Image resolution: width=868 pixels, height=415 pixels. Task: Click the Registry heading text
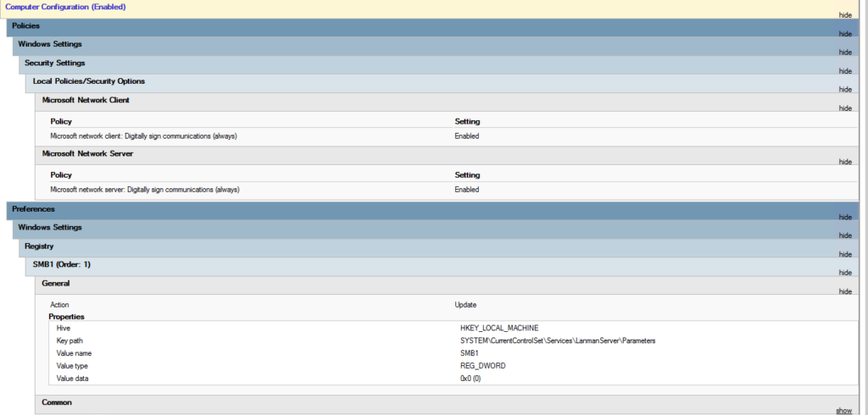39,246
